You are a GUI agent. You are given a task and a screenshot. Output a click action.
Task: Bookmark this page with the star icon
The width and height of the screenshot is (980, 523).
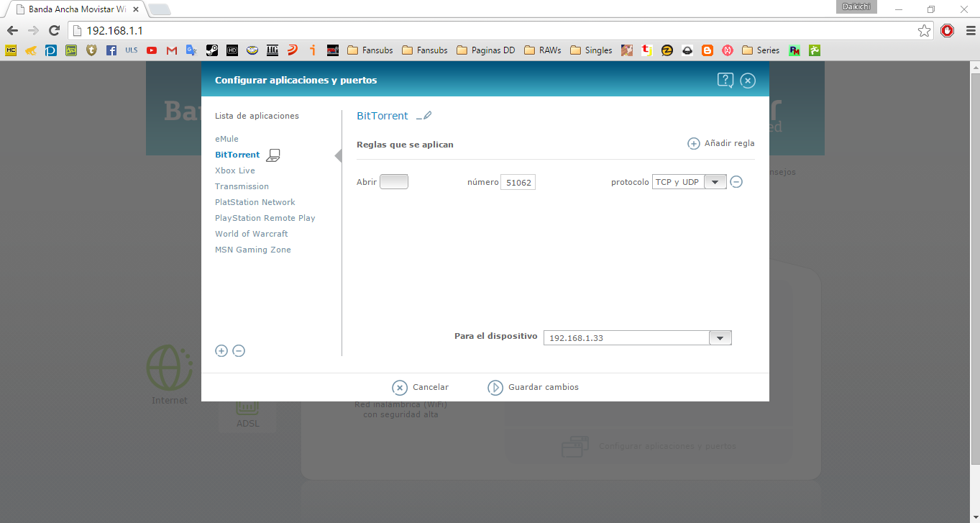click(x=924, y=31)
